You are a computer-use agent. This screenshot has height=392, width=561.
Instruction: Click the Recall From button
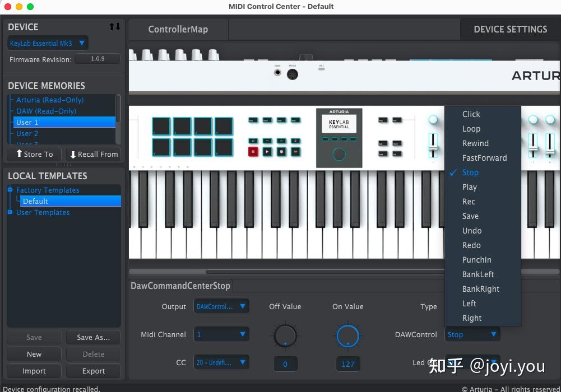pos(93,154)
